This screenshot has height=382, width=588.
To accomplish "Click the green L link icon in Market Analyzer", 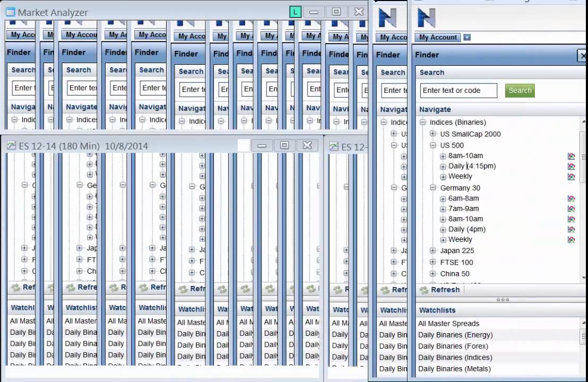I will 296,12.
